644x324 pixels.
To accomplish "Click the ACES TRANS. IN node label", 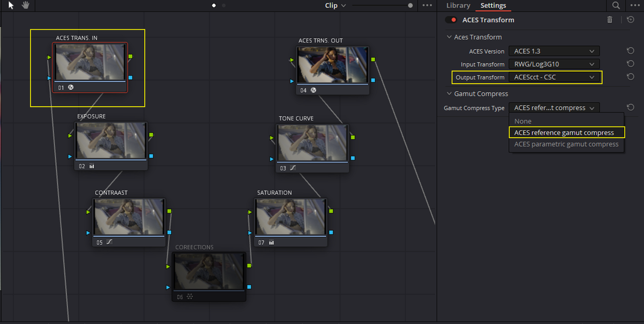I will (76, 38).
